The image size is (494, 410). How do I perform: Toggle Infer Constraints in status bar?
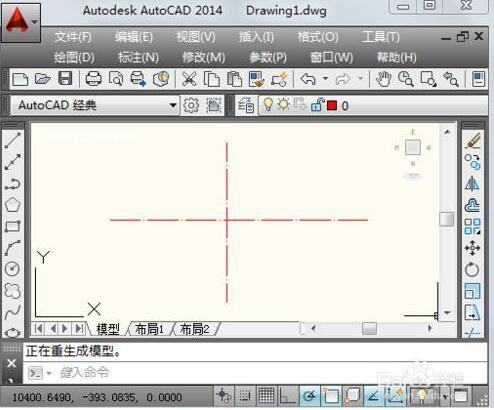(x=224, y=396)
